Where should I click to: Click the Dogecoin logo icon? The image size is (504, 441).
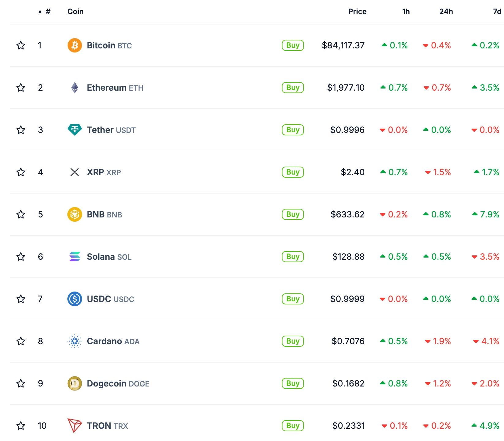pyautogui.click(x=74, y=383)
